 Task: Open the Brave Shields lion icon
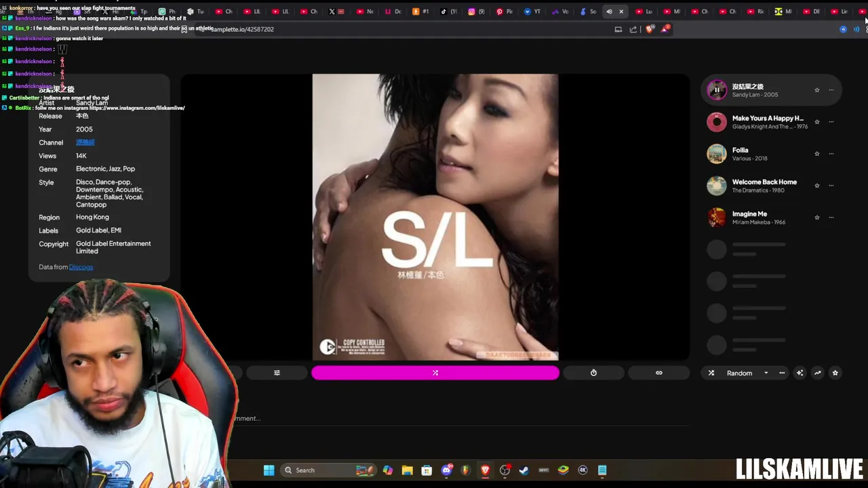click(x=650, y=29)
